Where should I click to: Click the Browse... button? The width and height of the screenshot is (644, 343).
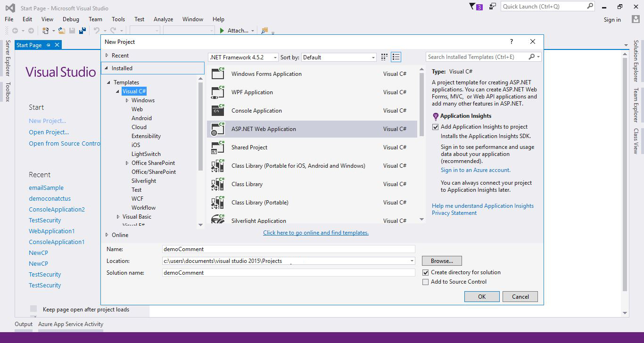point(442,261)
